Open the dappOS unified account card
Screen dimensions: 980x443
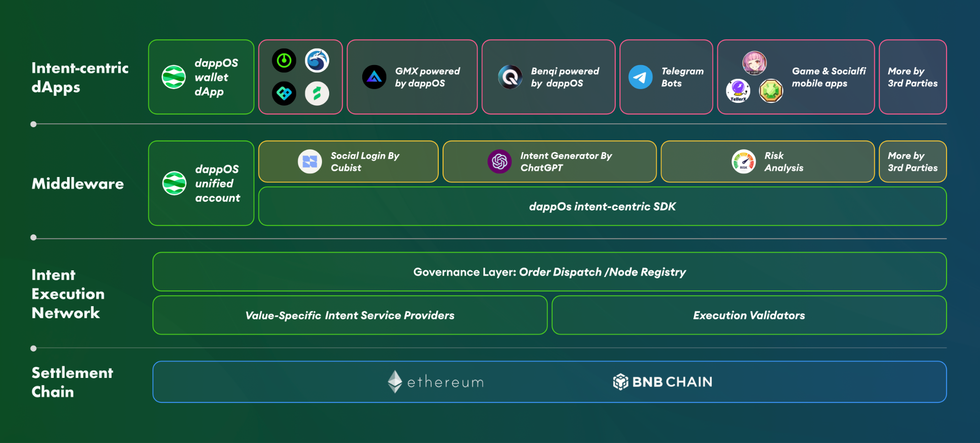201,183
